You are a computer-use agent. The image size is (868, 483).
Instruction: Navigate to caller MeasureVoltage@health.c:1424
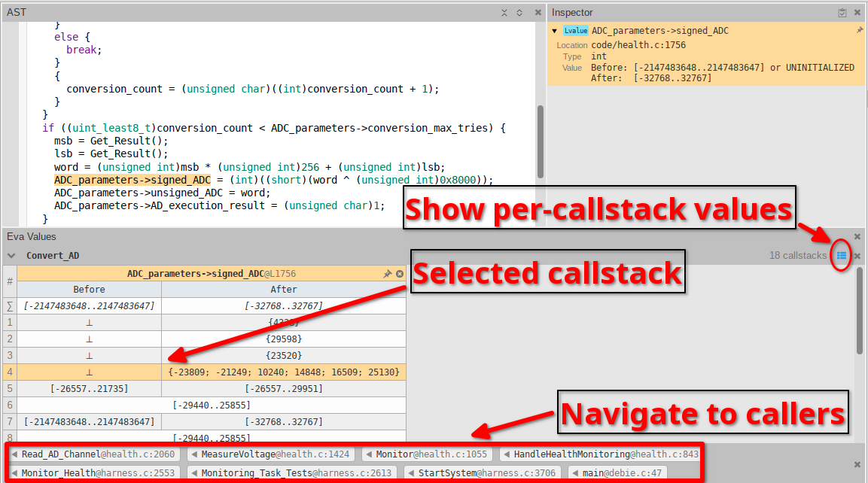point(271,454)
